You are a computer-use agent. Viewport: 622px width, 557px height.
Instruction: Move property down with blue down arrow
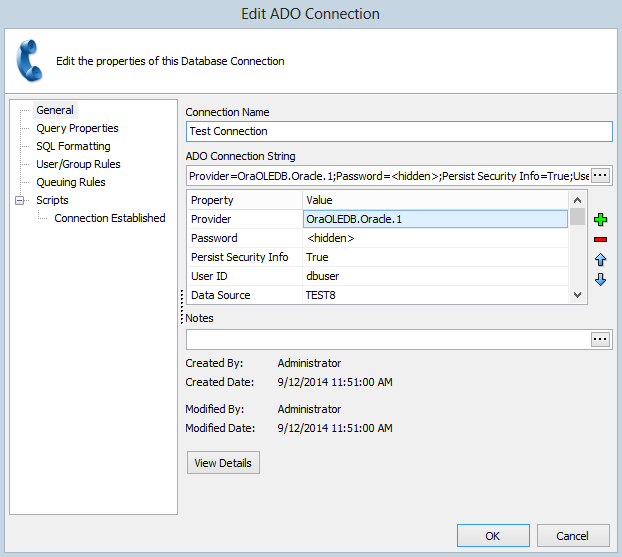pyautogui.click(x=600, y=280)
